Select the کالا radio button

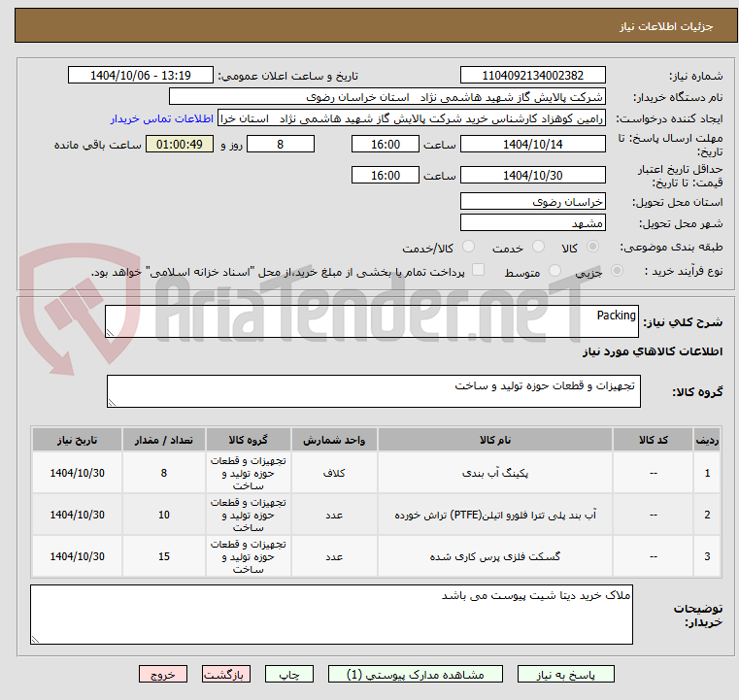point(593,247)
